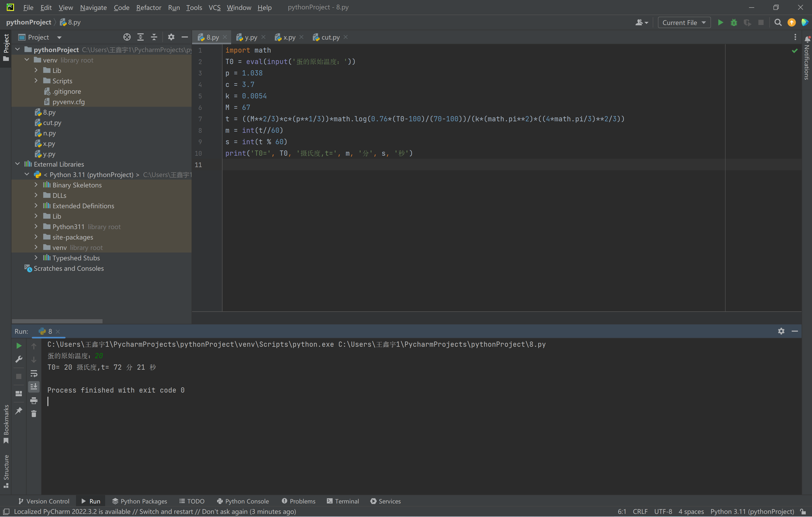812x517 pixels.
Task: Click the locate file target icon
Action: (x=127, y=37)
